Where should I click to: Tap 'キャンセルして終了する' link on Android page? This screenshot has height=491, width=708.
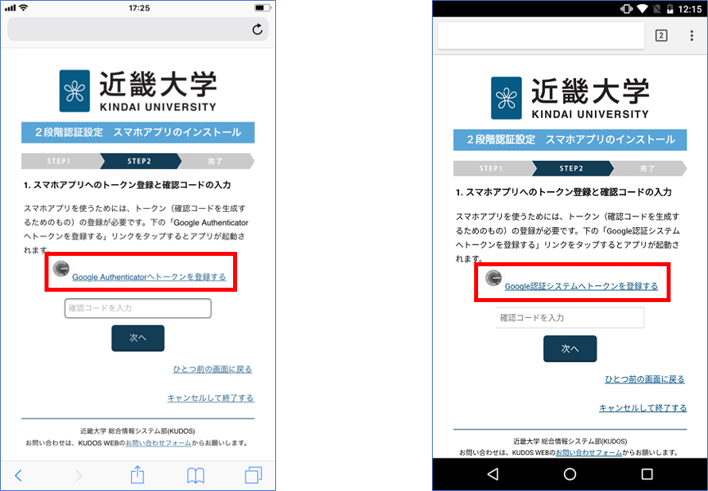(x=642, y=408)
